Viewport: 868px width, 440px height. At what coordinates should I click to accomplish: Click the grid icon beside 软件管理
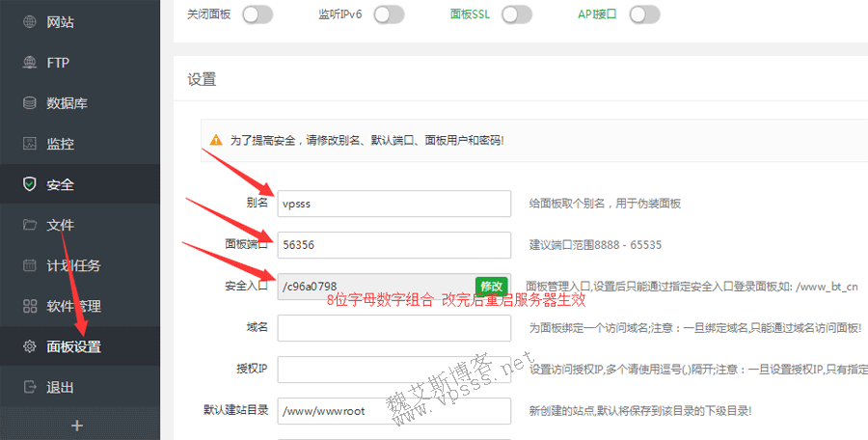[x=29, y=306]
